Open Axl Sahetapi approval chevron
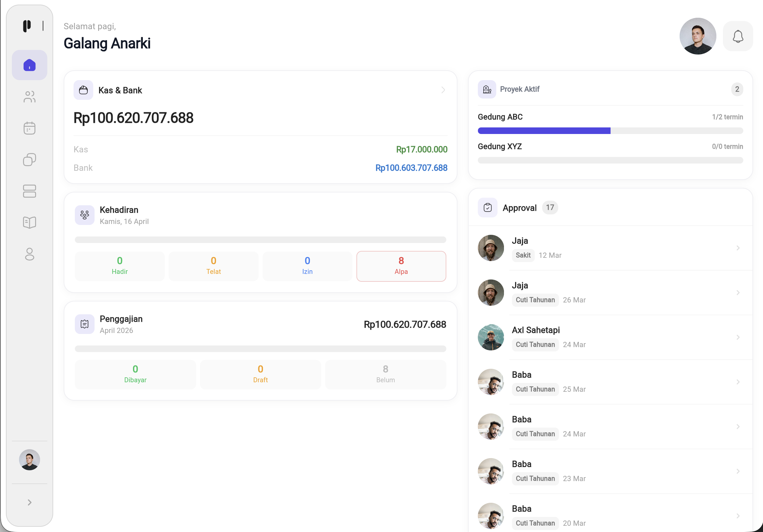The height and width of the screenshot is (532, 763). click(738, 337)
